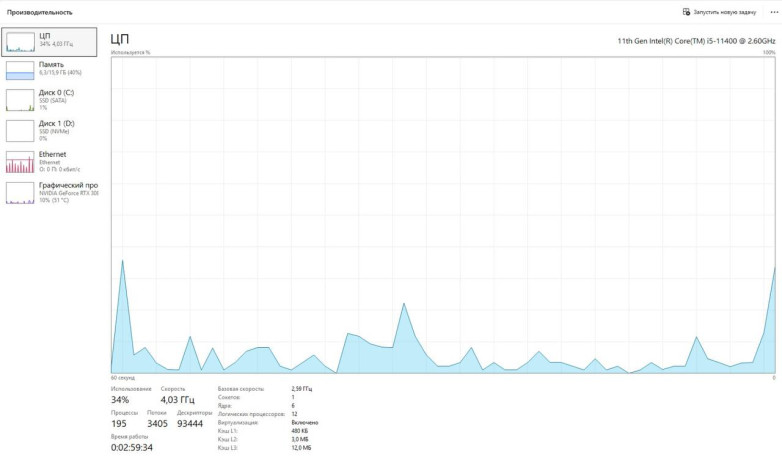Click the Виртуализация Включено status
The width and height of the screenshot is (782, 460).
click(x=305, y=422)
